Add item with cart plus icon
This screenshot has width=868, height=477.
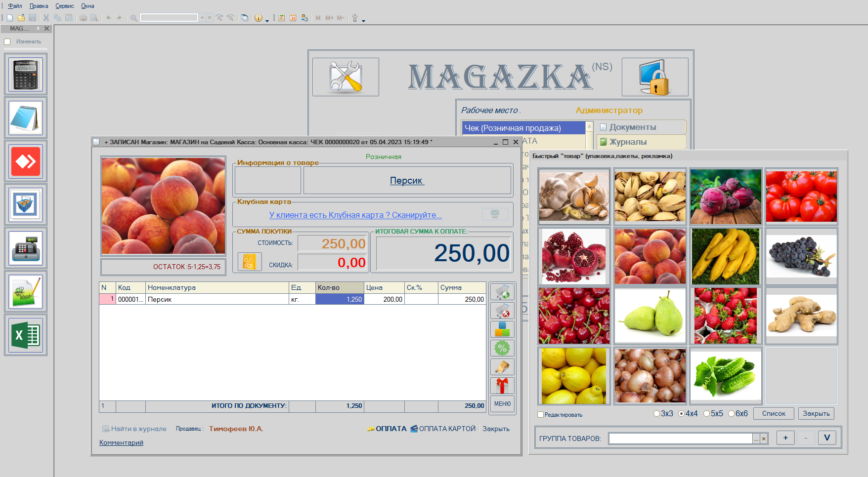tap(502, 292)
